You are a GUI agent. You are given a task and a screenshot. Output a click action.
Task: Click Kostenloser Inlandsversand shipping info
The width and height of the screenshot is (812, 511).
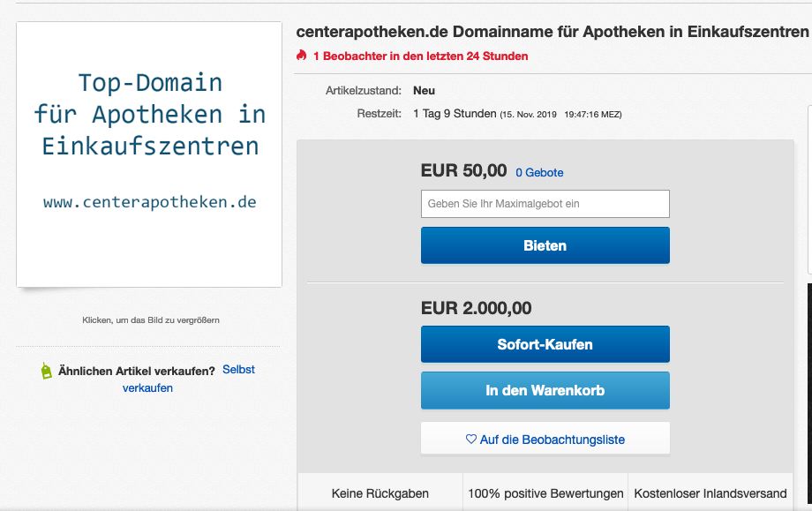(710, 493)
